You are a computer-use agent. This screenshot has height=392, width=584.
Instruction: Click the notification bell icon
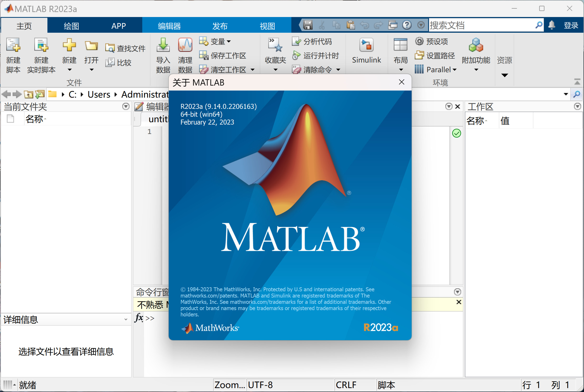coord(552,25)
